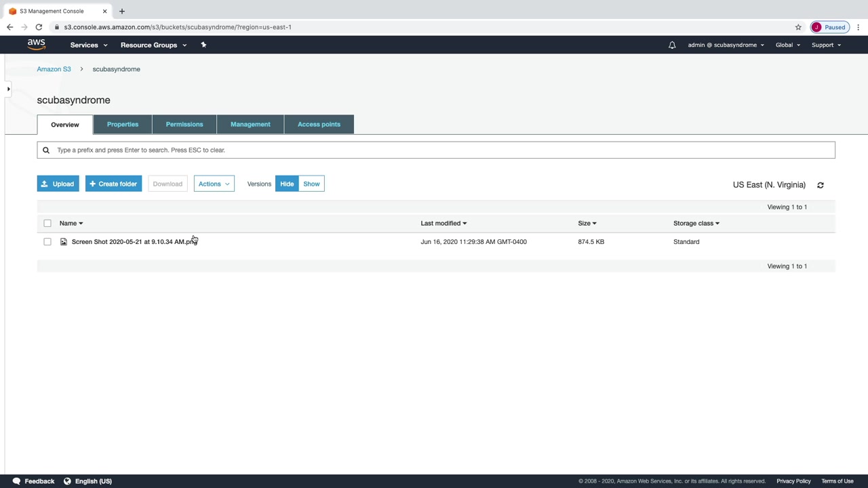The height and width of the screenshot is (488, 868).
Task: Reload the page using browser refresh icon
Action: [x=39, y=27]
